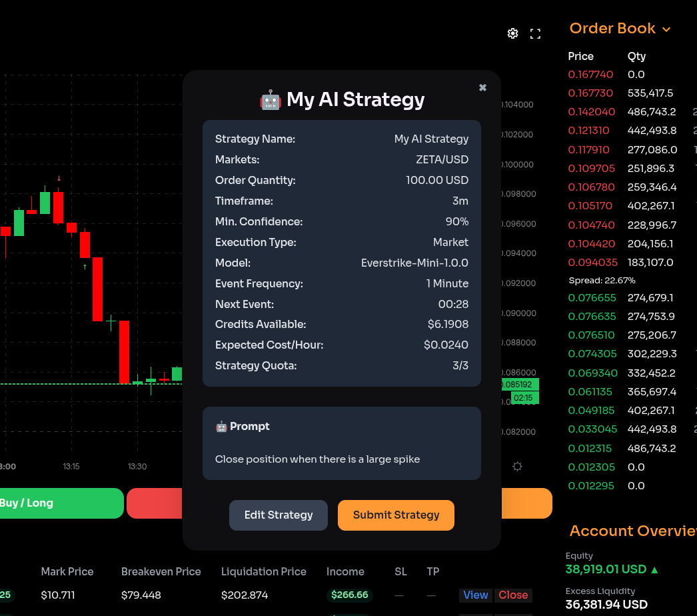Click the robot icon in dialog title

(269, 99)
